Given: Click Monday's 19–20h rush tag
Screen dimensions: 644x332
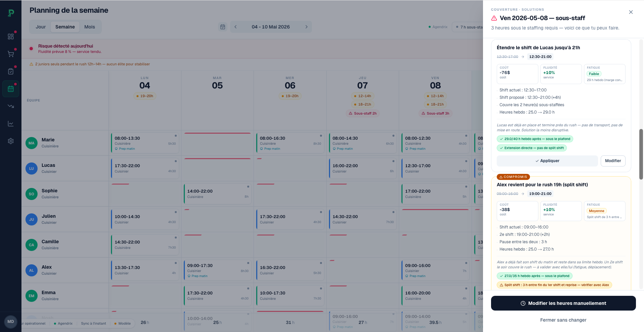Looking at the screenshot, I should pyautogui.click(x=145, y=96).
